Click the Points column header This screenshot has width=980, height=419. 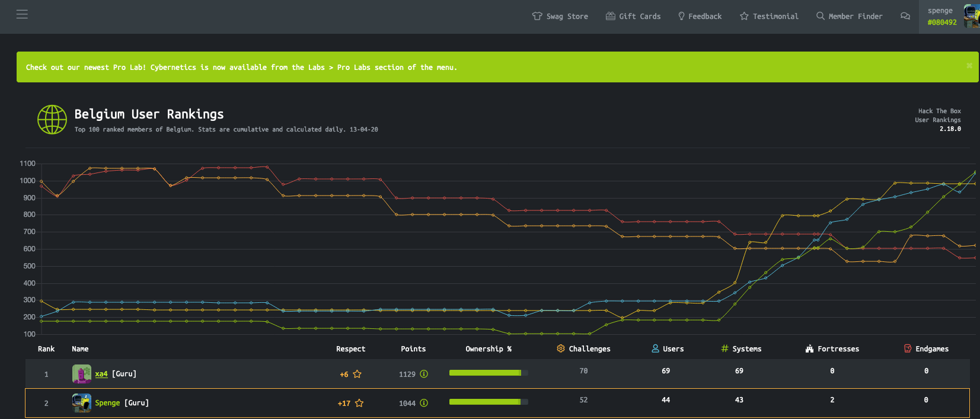pos(413,349)
